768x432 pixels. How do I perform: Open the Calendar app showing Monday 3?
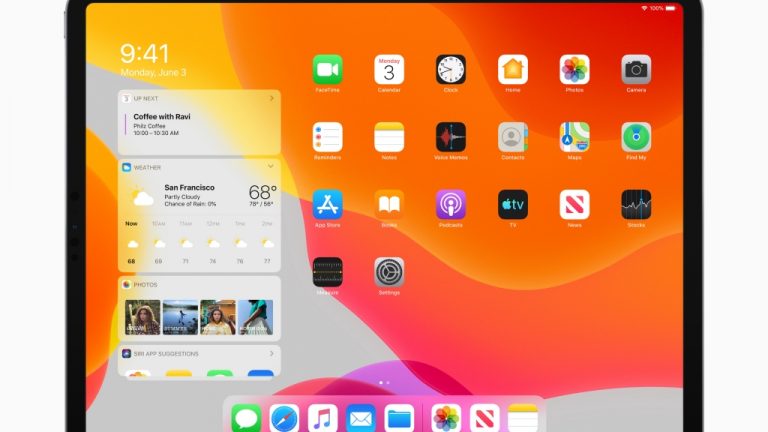(389, 70)
